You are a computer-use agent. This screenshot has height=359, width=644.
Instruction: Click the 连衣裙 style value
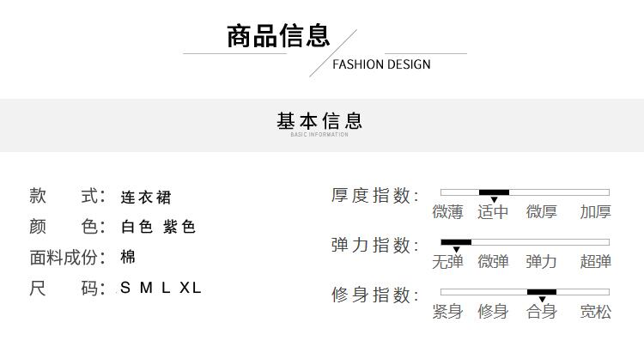[146, 198]
